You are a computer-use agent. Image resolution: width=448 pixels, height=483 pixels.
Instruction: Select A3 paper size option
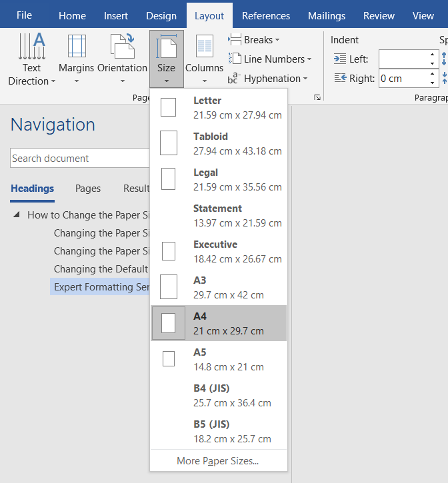tap(219, 287)
